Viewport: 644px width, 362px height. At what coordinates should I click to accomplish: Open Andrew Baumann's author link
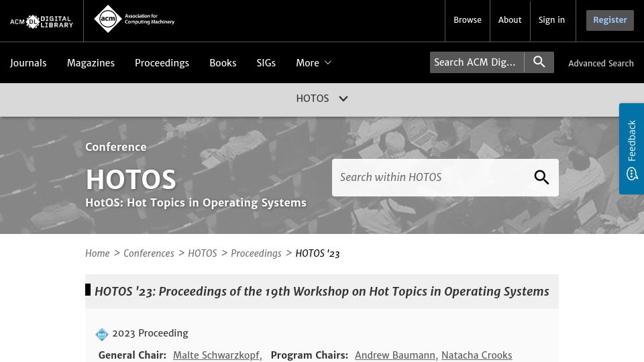[394, 355]
